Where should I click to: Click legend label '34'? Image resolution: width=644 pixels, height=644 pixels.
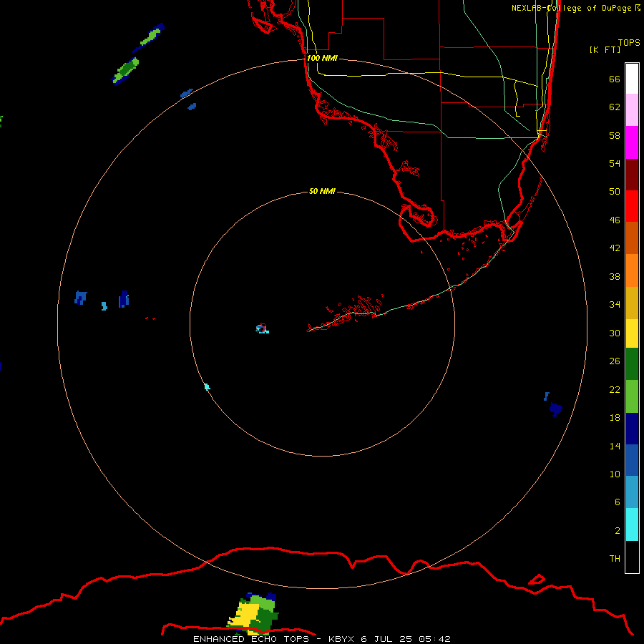click(x=615, y=305)
